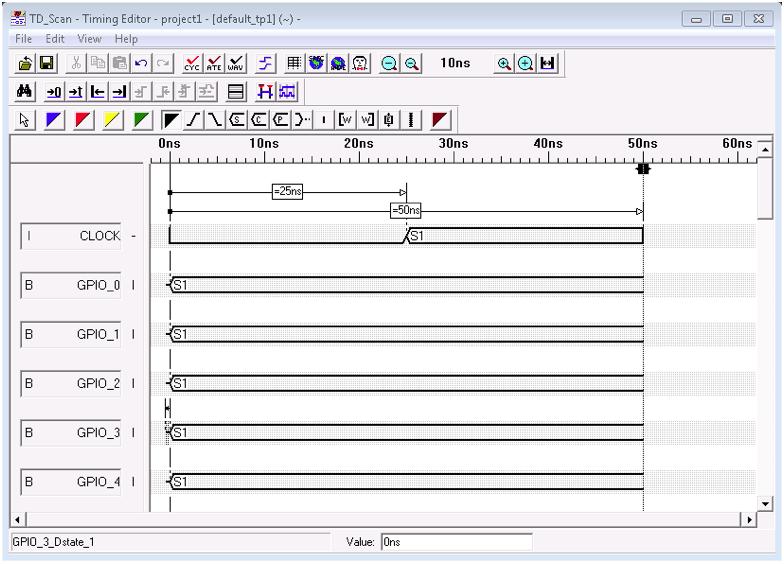
Task: Select the GPIO_3 signal label
Action: (98, 432)
